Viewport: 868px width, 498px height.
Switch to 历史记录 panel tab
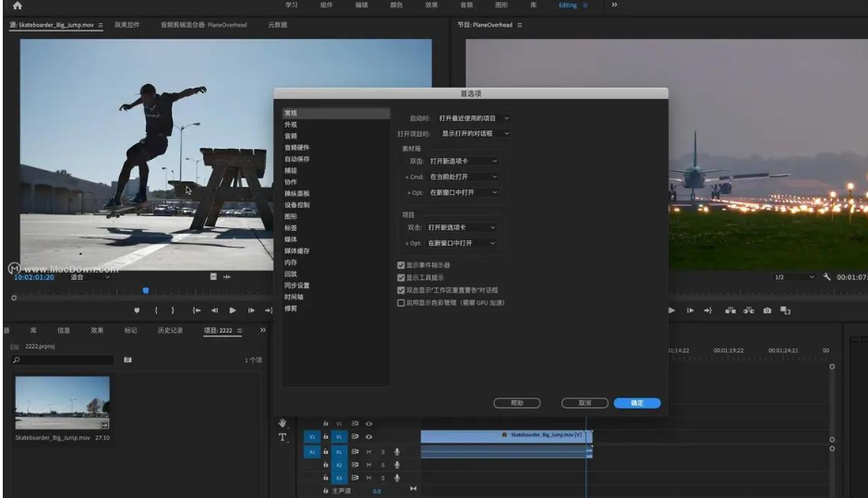click(x=170, y=330)
